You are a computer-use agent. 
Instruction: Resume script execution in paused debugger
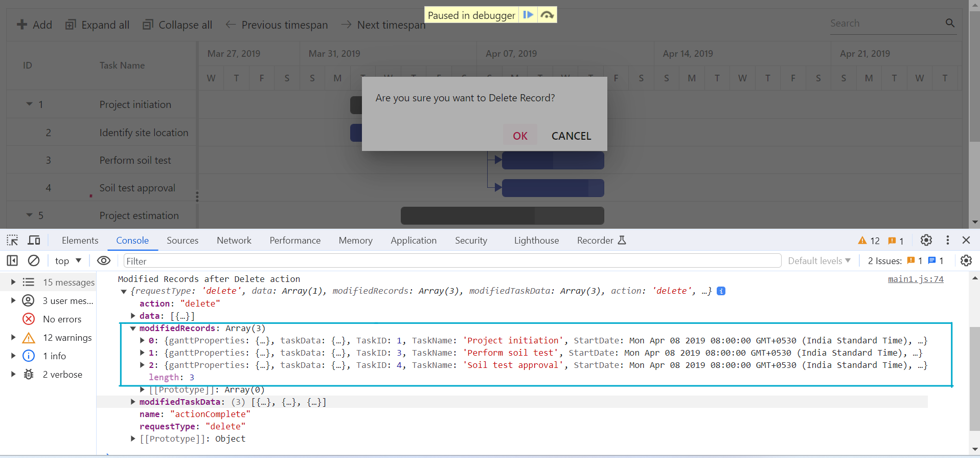(x=528, y=15)
